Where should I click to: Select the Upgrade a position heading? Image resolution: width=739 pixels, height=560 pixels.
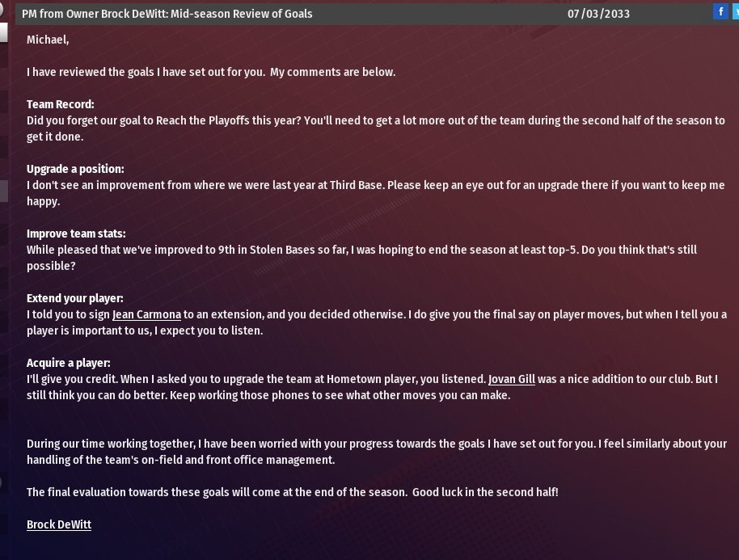pyautogui.click(x=75, y=169)
